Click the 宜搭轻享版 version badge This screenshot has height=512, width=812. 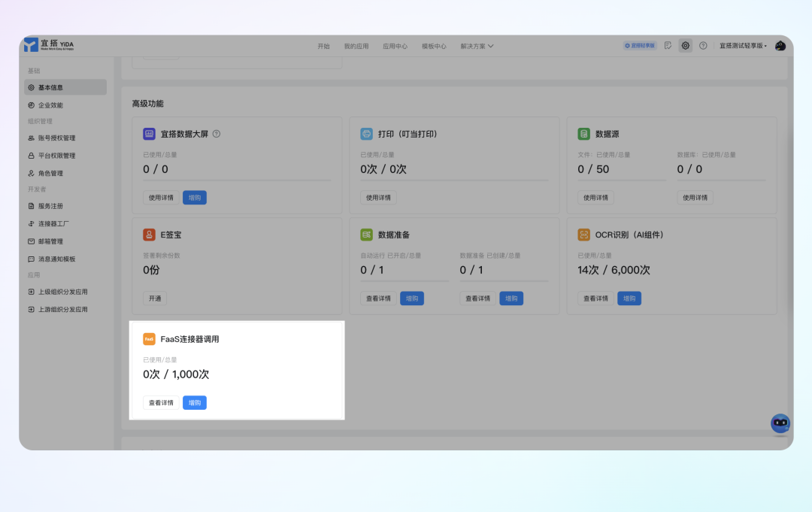tap(640, 46)
